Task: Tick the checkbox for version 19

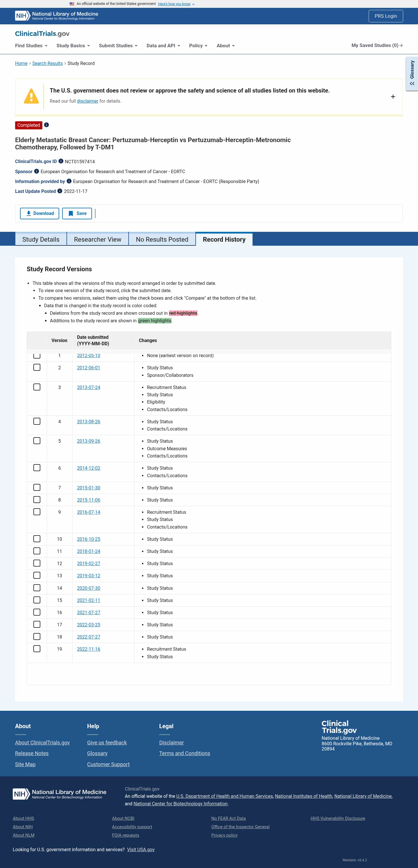Action: [x=37, y=649]
